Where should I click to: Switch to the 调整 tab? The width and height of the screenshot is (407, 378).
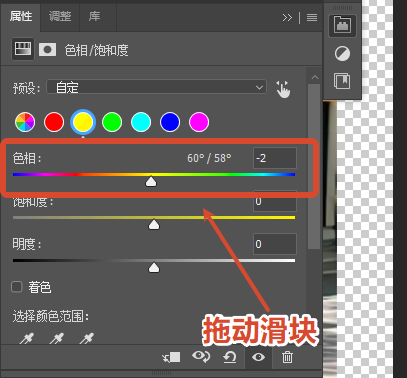[60, 16]
